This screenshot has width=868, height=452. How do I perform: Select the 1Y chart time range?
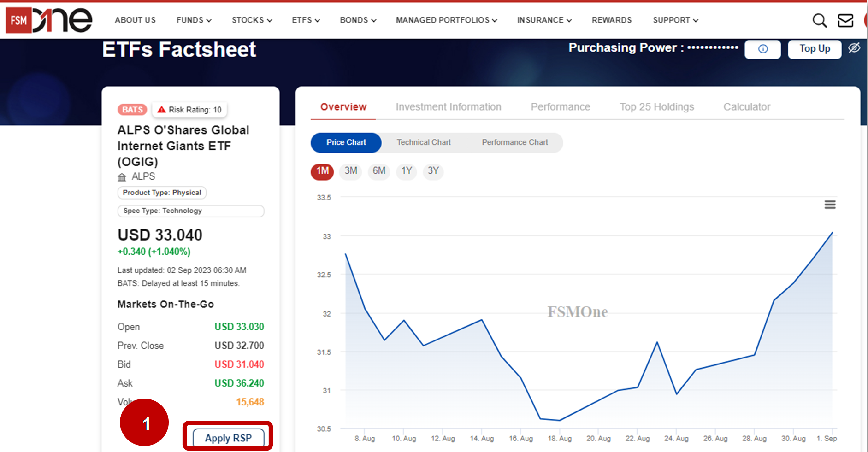point(406,171)
